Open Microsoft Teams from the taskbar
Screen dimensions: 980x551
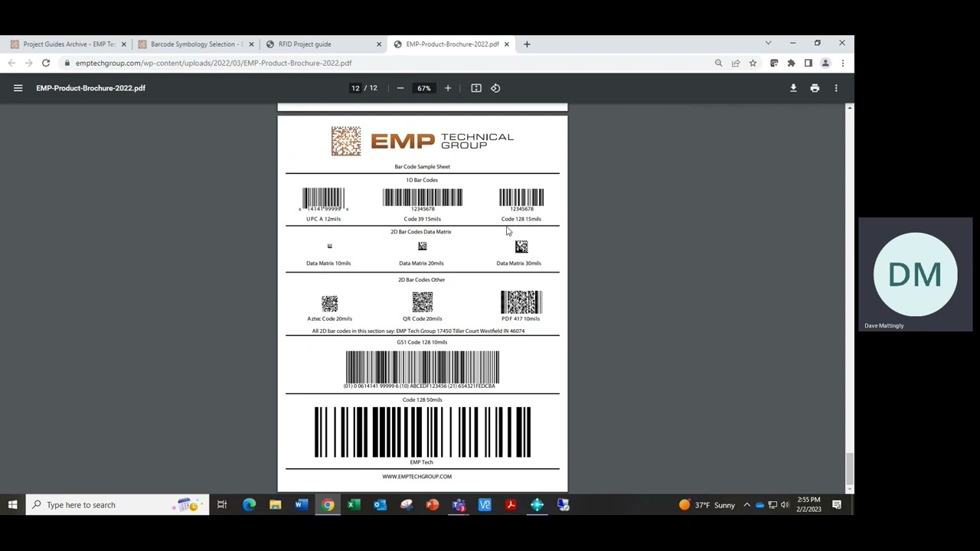click(x=459, y=505)
